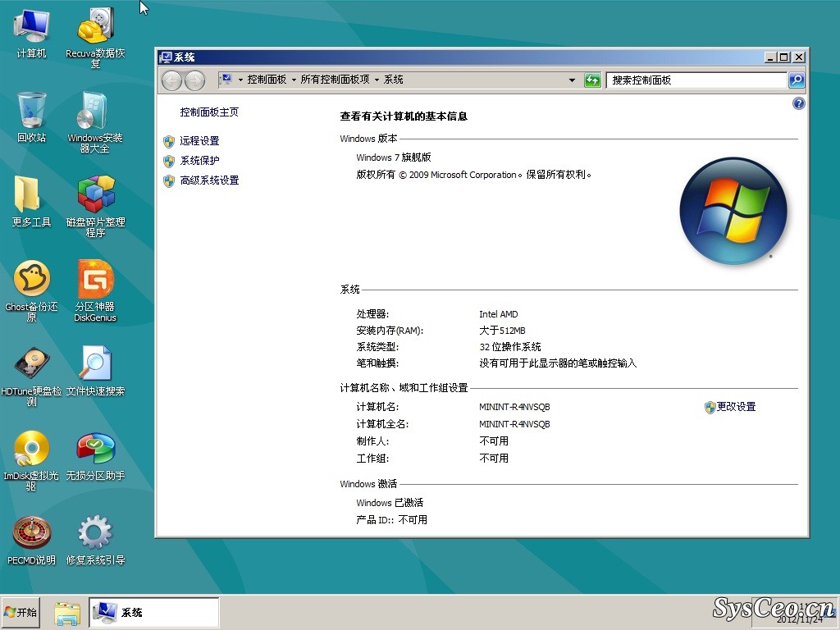Expand dropdown arrow before 系统 breadcrumb
The height and width of the screenshot is (630, 840).
[x=377, y=80]
